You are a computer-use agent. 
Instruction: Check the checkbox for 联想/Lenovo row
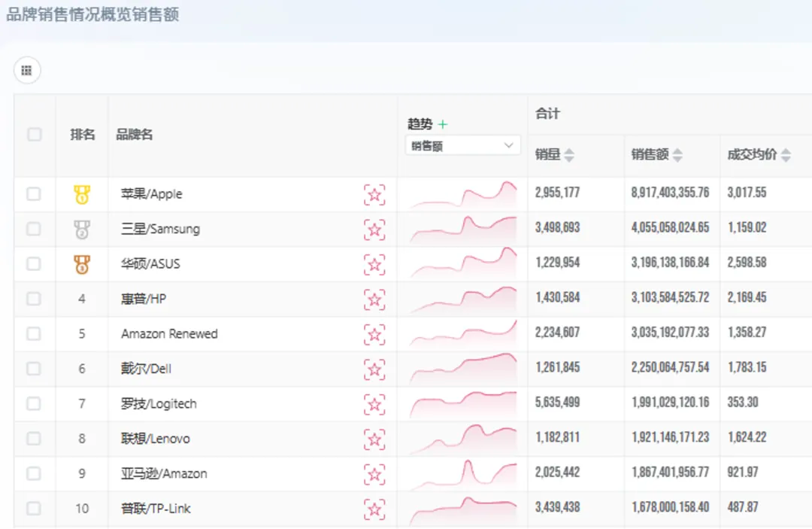[x=34, y=438]
